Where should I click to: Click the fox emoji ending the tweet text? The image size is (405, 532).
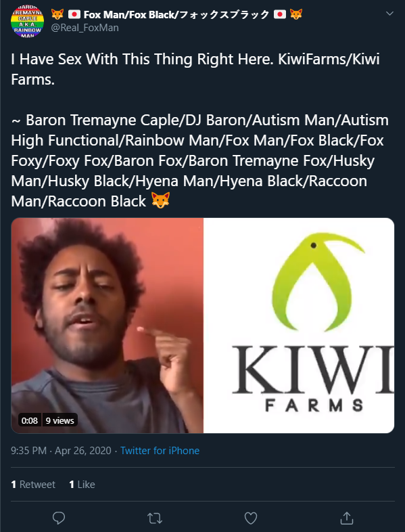[x=160, y=200]
